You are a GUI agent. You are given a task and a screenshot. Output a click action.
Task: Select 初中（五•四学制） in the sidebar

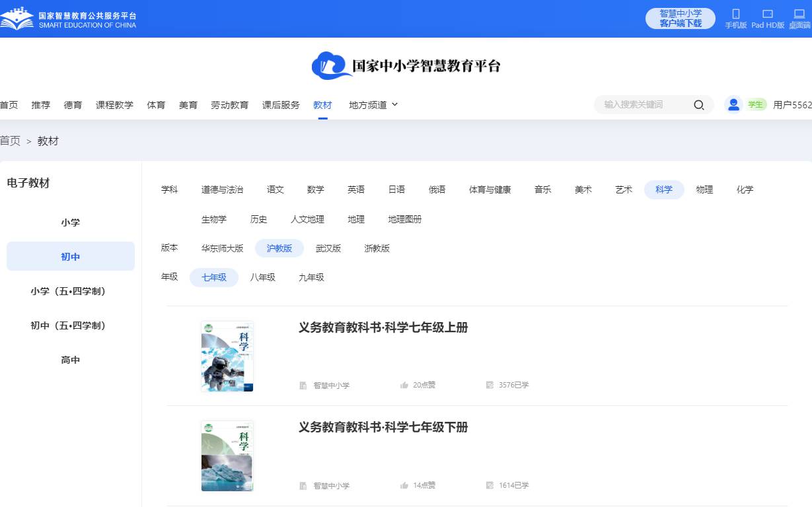coord(71,325)
